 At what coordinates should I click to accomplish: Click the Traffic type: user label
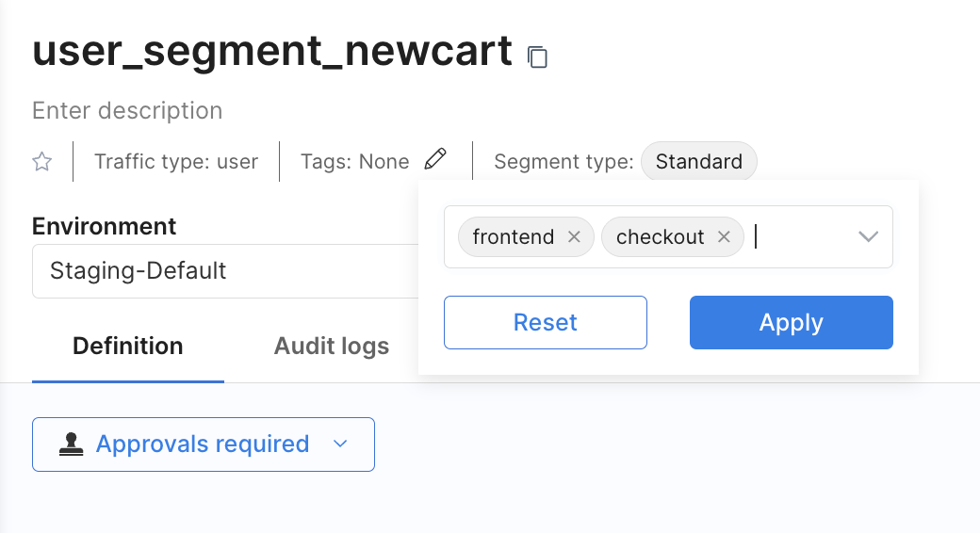click(x=176, y=162)
